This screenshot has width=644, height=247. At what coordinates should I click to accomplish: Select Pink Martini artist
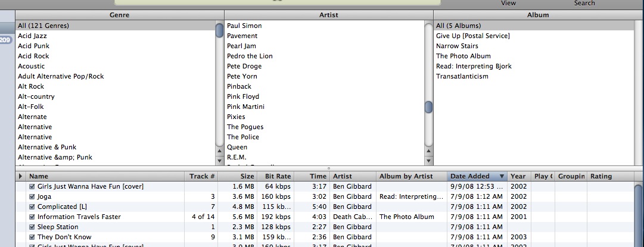325,107
